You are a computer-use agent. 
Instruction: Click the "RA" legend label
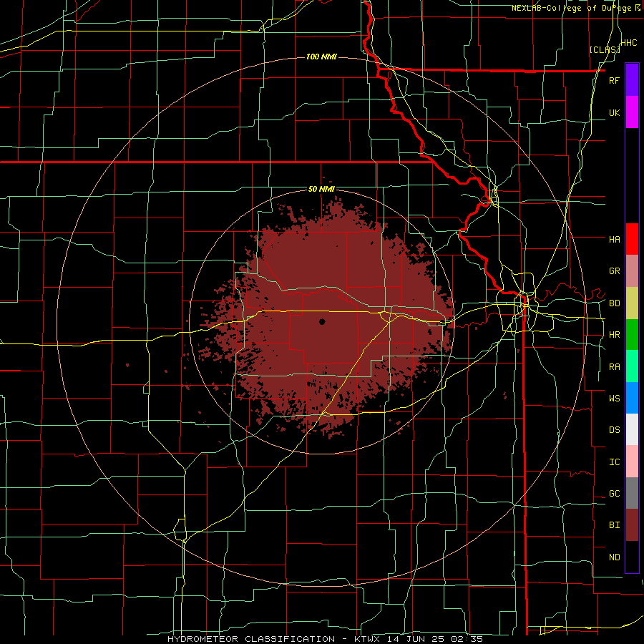click(614, 367)
